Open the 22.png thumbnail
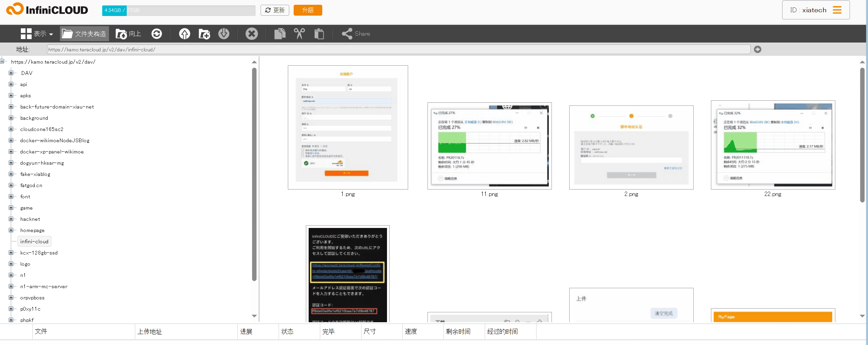Image resolution: width=868 pixels, height=345 pixels. [773, 145]
